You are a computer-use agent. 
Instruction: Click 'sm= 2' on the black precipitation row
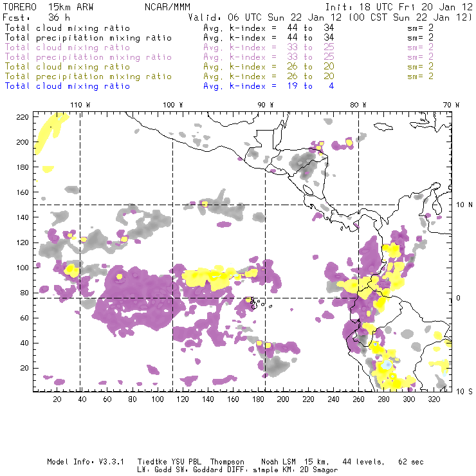tap(421, 38)
